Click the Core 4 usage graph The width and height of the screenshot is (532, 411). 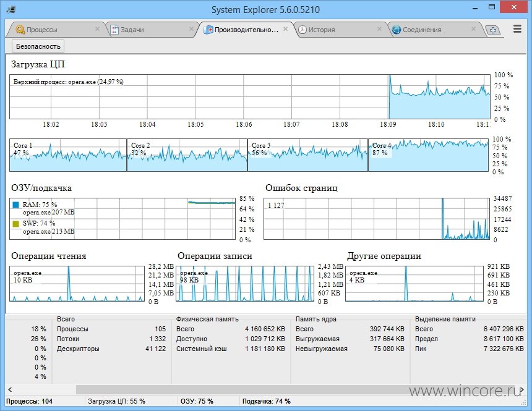[x=429, y=155]
